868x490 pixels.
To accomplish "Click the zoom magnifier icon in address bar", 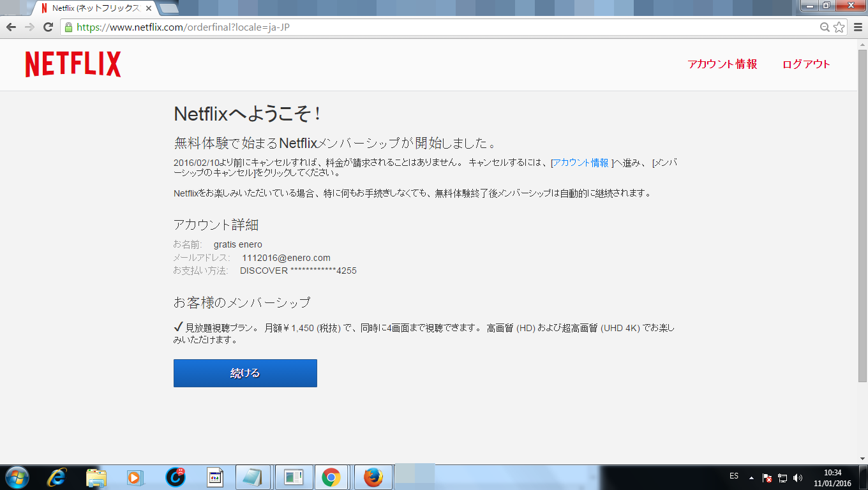I will click(825, 27).
